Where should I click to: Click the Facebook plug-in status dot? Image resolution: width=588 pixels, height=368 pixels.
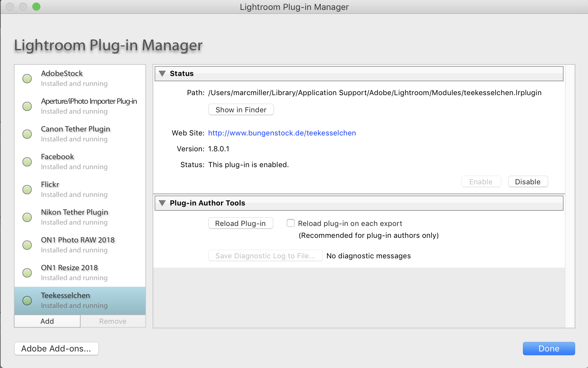tap(27, 162)
